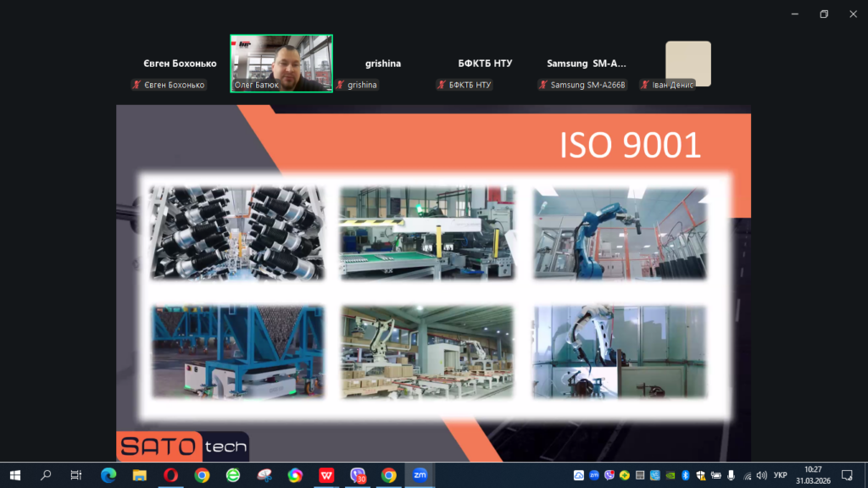Click the Task View icon
Screen dimensions: 868x488
point(76,475)
